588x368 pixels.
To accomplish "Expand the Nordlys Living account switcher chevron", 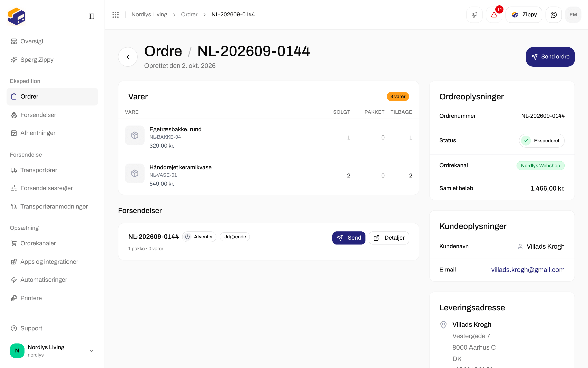I will click(91, 351).
